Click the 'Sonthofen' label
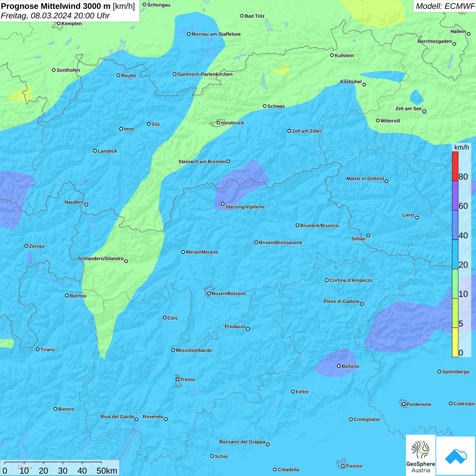This screenshot has height=476, width=476. tap(68, 70)
